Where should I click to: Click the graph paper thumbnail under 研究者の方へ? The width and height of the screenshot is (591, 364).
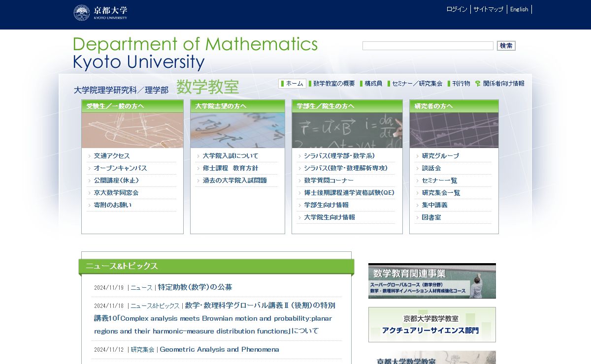click(x=454, y=130)
